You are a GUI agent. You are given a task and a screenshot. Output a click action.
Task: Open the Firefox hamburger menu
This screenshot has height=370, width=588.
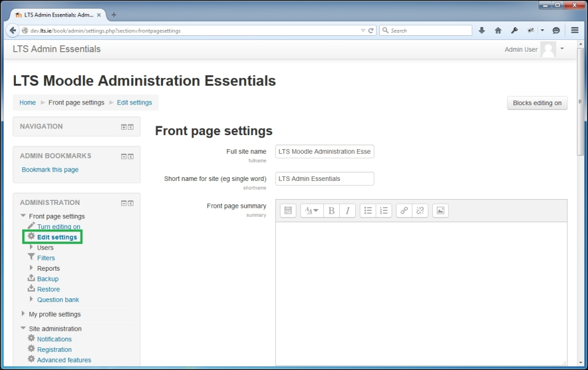574,29
